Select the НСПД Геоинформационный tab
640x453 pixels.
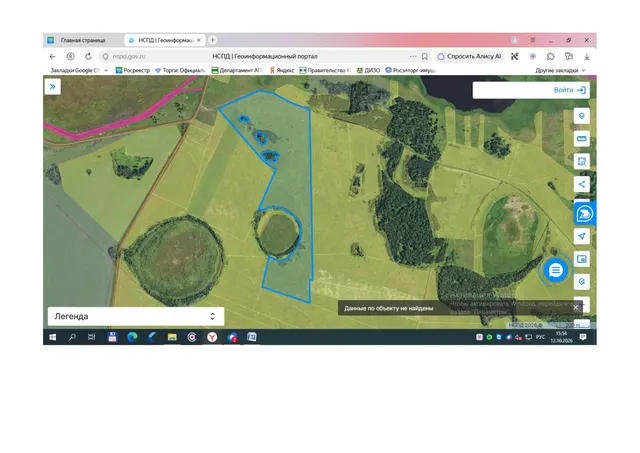162,40
